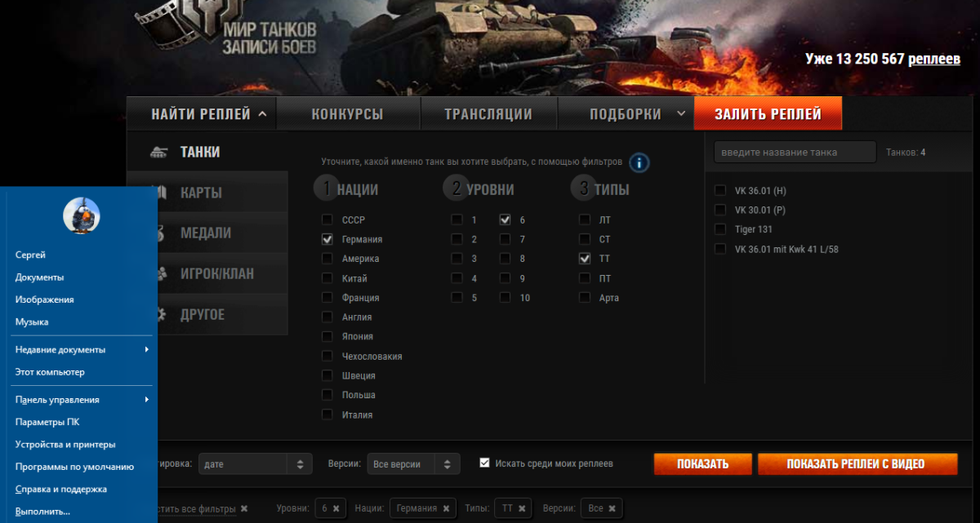The width and height of the screenshot is (980, 523).
Task: Click the ПОКАЗАТЬ button
Action: tap(702, 463)
